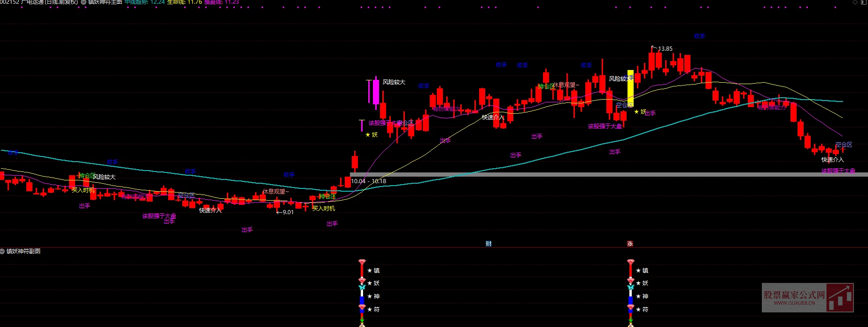
Task: Click the diamond icon at top-right corner
Action: pos(855,2)
